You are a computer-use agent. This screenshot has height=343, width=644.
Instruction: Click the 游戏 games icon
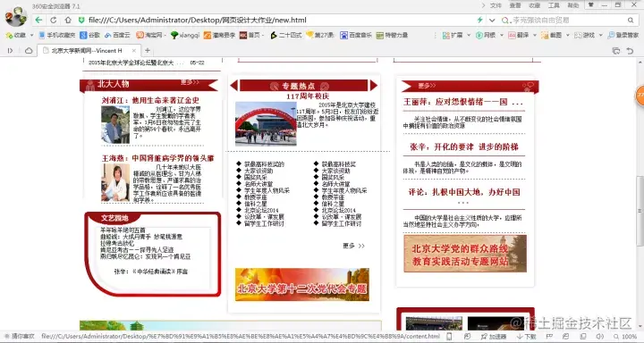[x=579, y=36]
